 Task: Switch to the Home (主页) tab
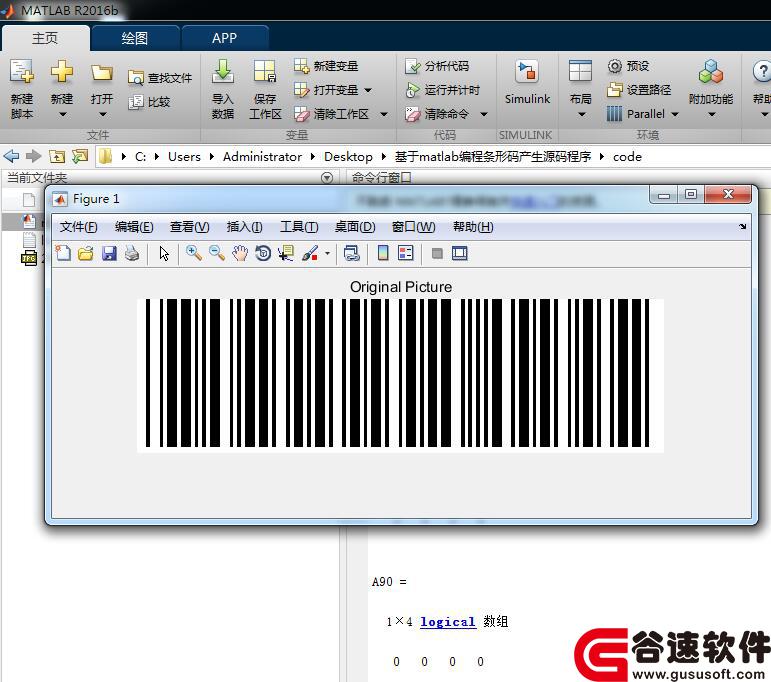pos(45,37)
